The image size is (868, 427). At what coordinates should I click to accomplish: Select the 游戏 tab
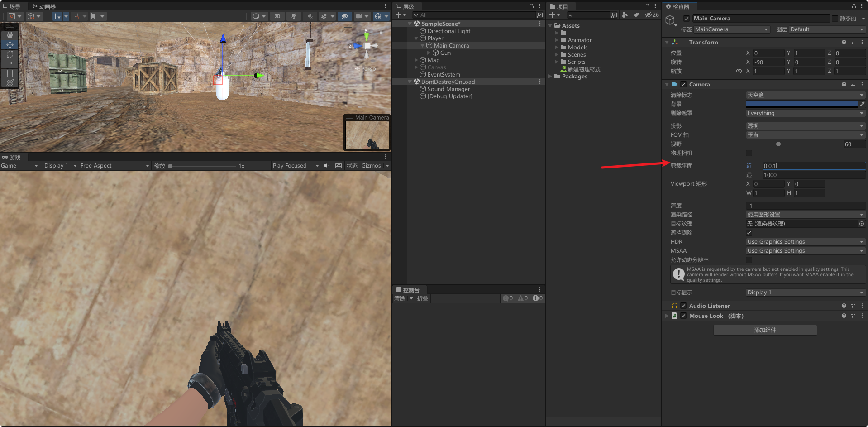tap(12, 158)
